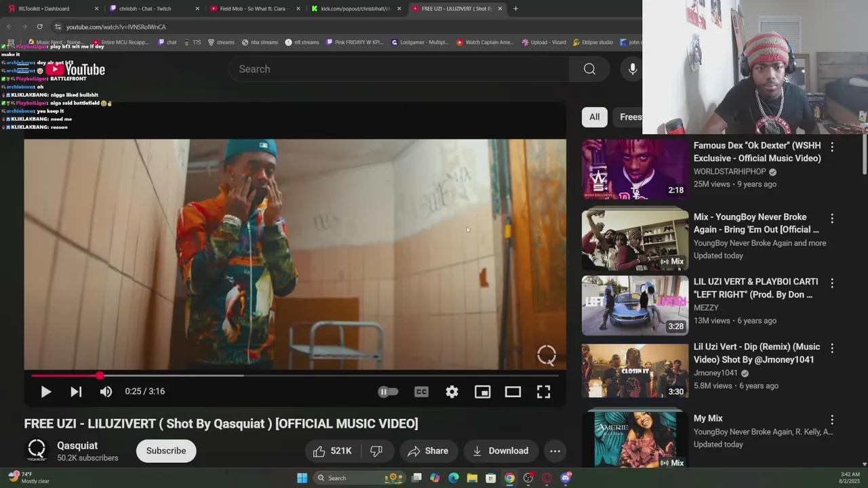868x488 pixels.
Task: Skip to the next video
Action: (76, 392)
